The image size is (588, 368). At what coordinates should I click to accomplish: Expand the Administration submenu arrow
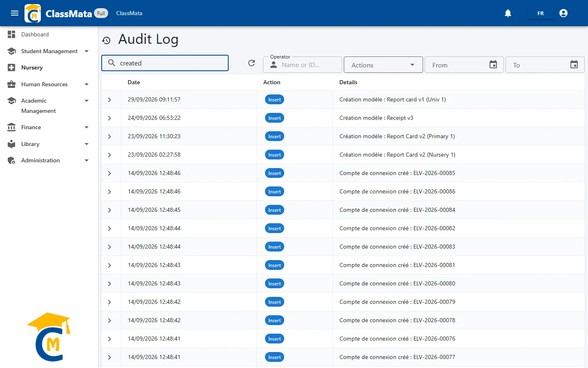click(87, 160)
